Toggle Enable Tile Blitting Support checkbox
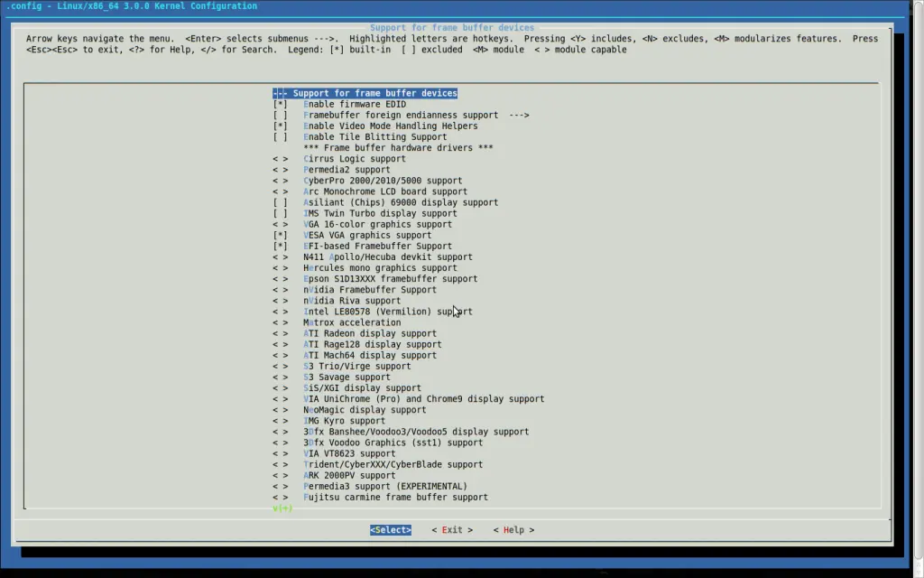 click(280, 137)
